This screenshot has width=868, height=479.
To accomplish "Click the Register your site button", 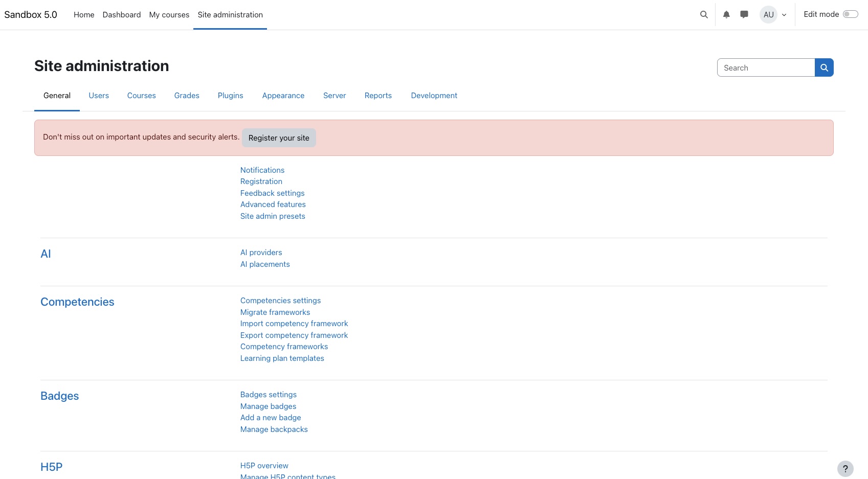I will (279, 138).
